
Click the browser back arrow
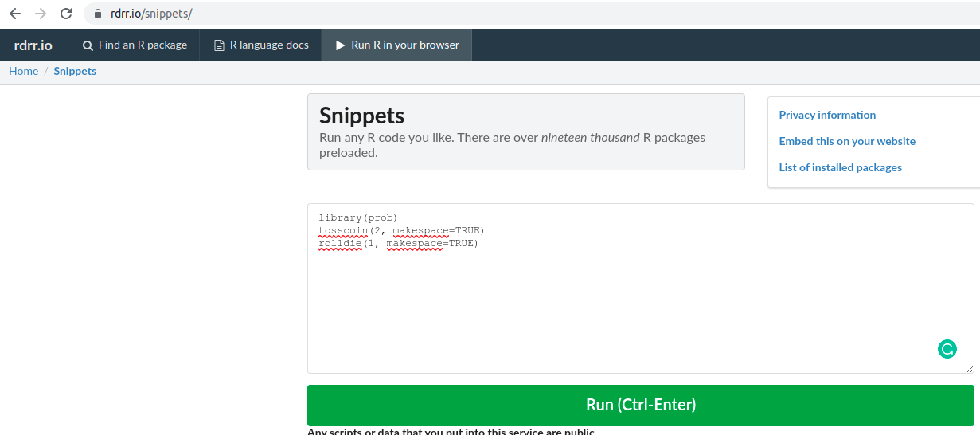point(15,14)
